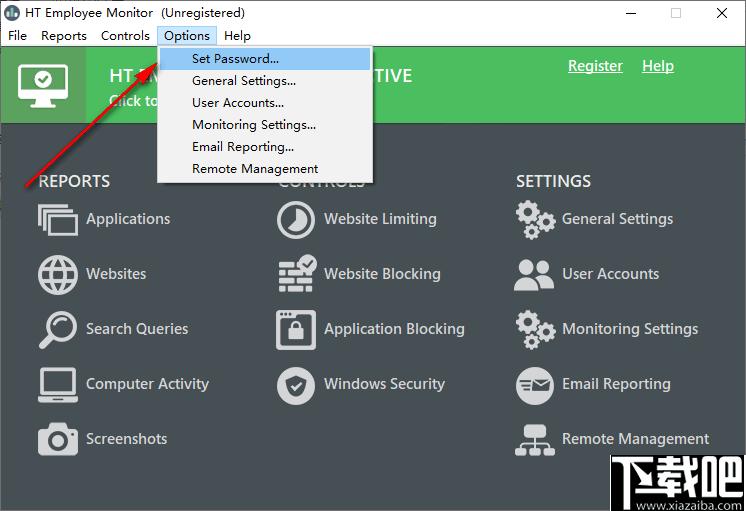This screenshot has width=746, height=511.
Task: Click the Website Blocking firewall icon
Action: [296, 274]
